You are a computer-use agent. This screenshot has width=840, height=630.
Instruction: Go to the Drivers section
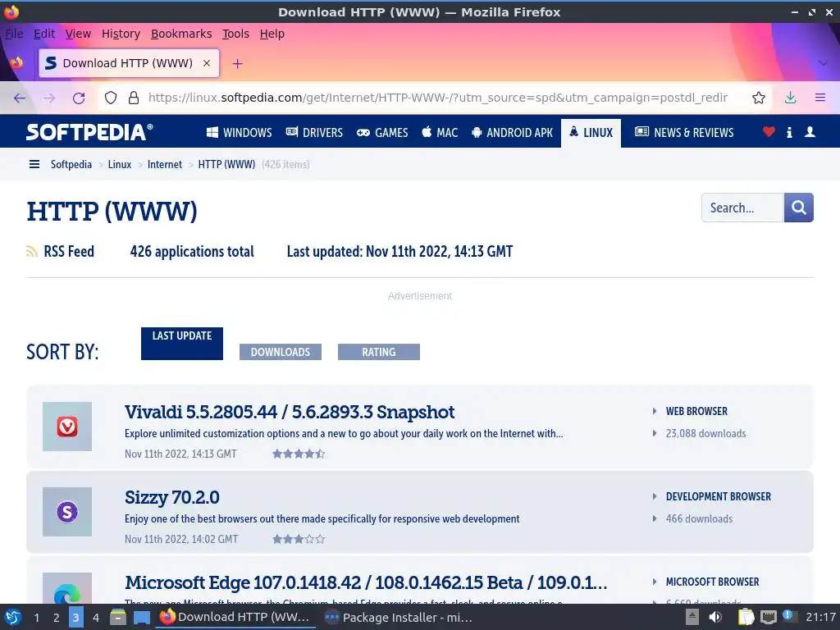[314, 132]
